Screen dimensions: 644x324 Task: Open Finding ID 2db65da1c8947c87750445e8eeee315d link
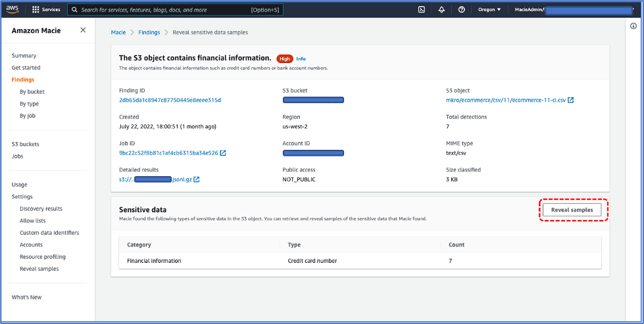[x=170, y=100]
